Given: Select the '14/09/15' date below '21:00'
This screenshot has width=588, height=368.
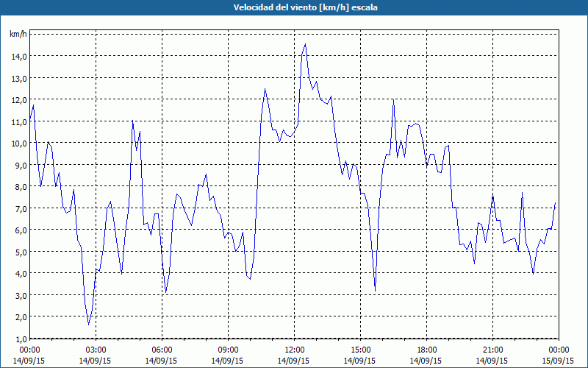Looking at the screenshot, I should [x=492, y=361].
